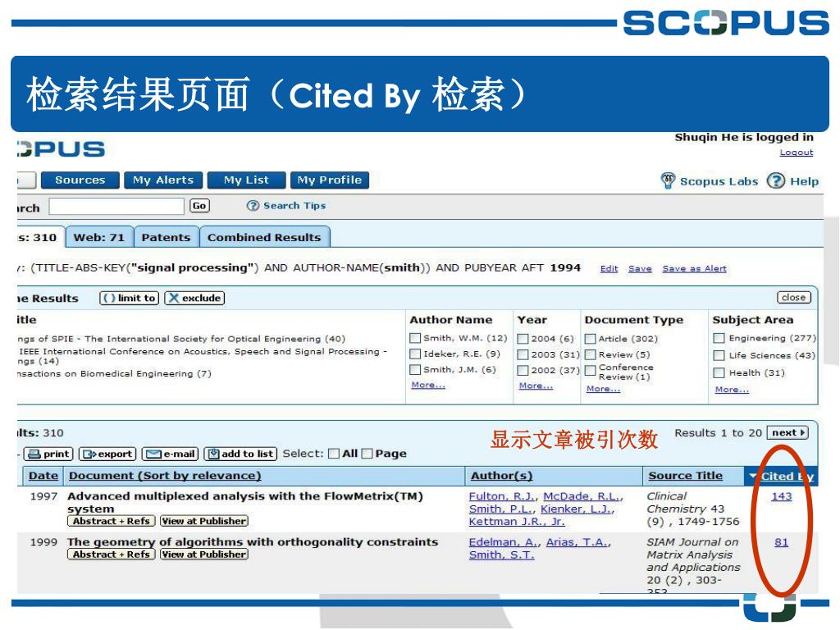Check Engineering subject area

coord(719,338)
